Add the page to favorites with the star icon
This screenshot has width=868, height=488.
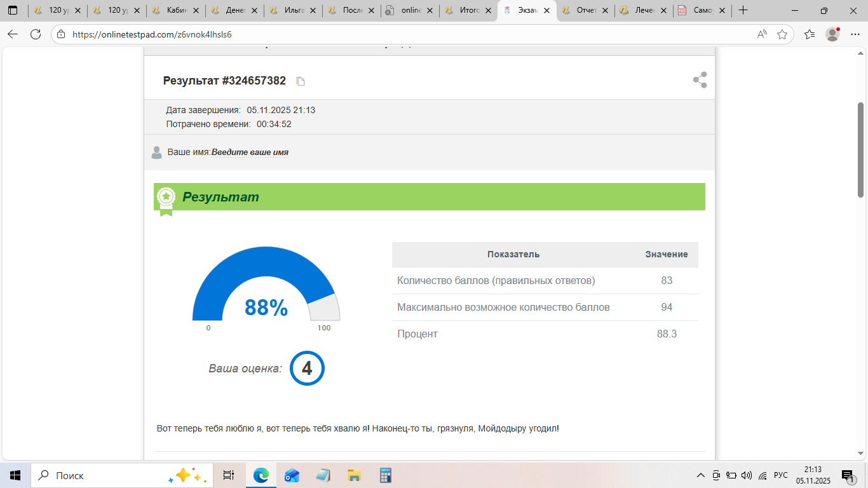tap(782, 34)
